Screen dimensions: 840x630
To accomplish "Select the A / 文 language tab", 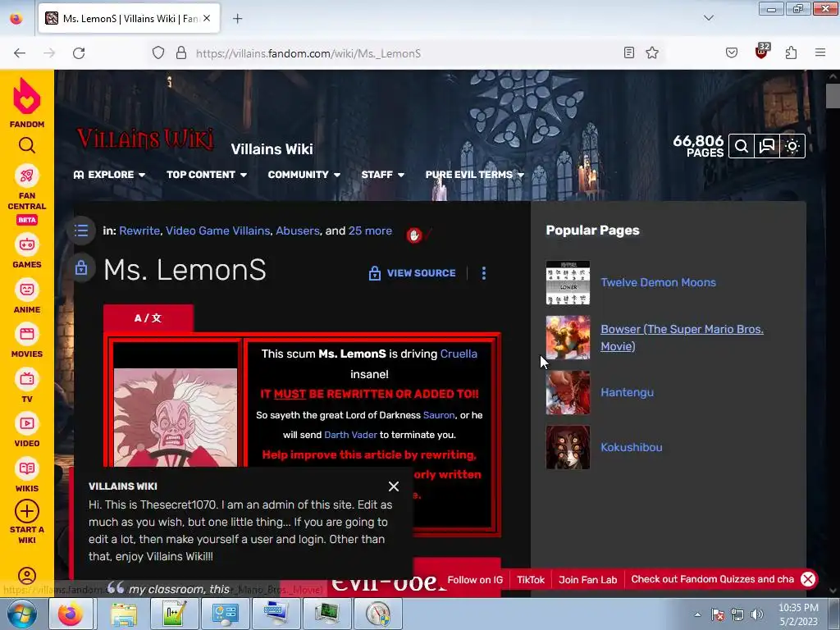I will pos(148,318).
